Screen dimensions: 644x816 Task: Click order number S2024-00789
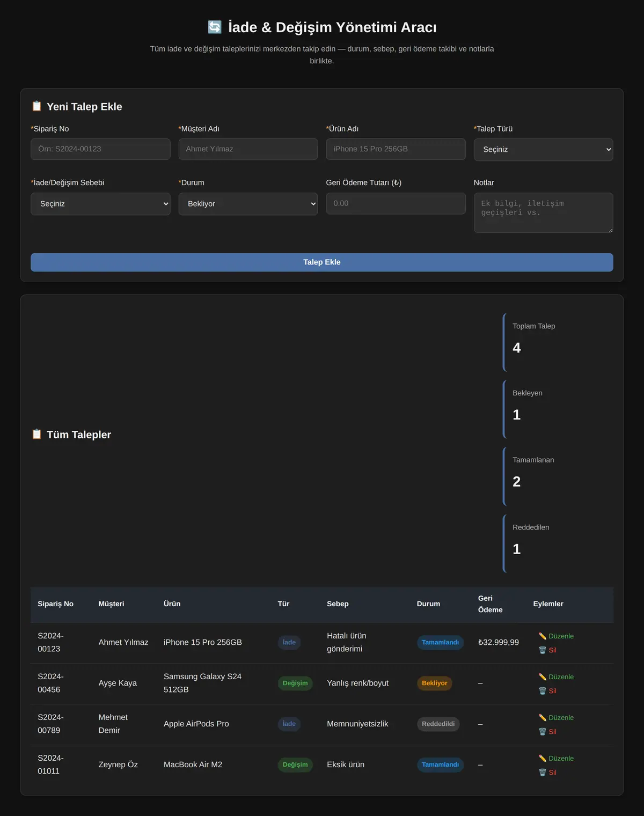50,724
